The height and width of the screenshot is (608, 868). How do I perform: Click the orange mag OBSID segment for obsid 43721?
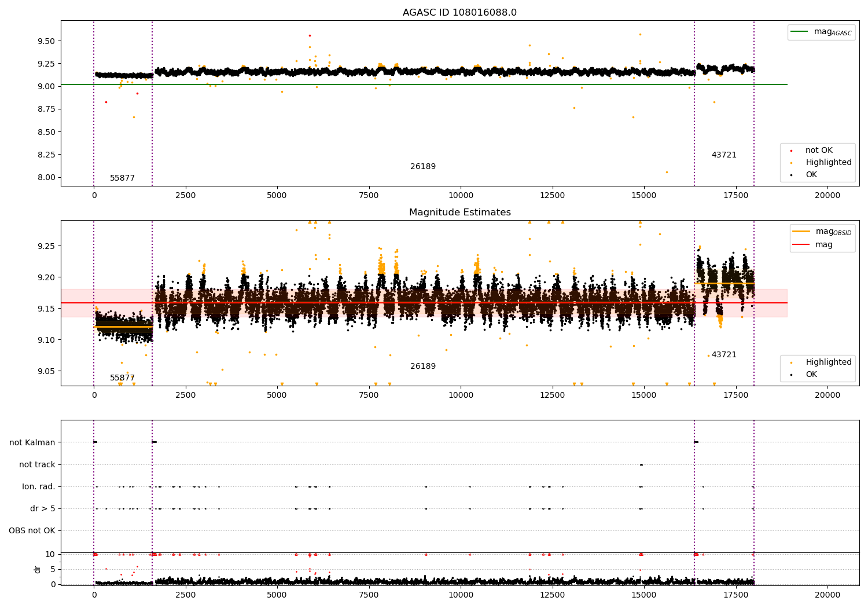coord(724,283)
